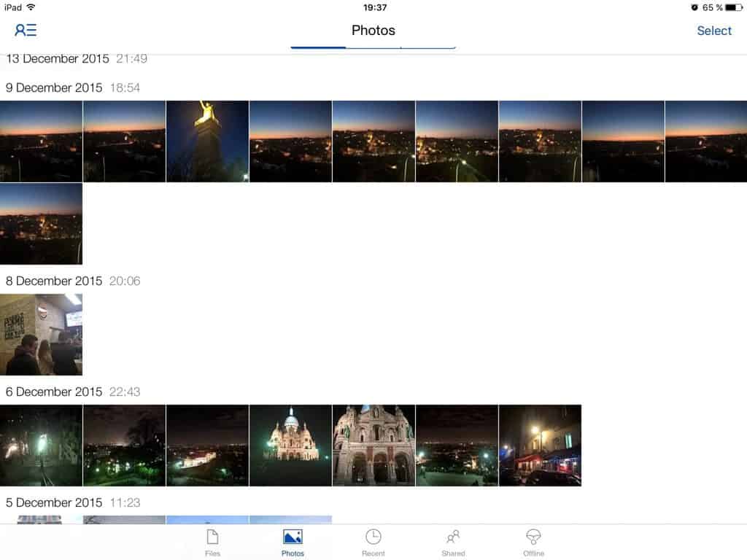Tap the 19:37 clock in the status bar
The width and height of the screenshot is (747, 560).
tap(374, 7)
